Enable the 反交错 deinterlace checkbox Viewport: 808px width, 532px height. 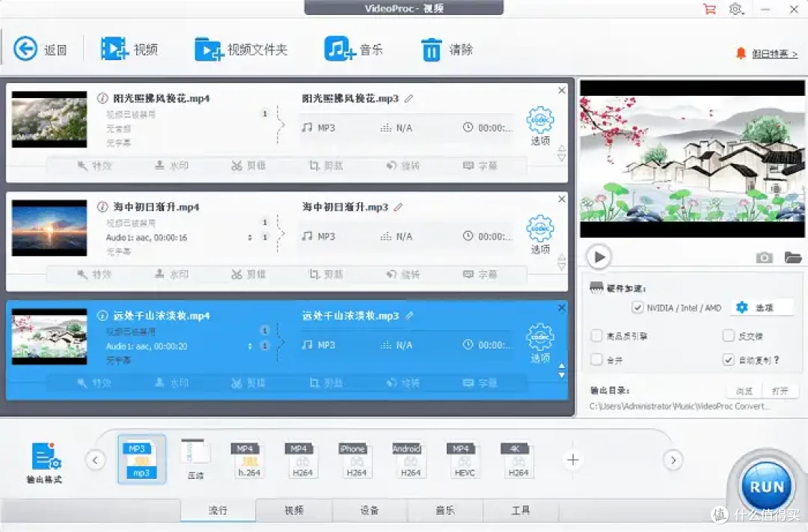(x=728, y=336)
